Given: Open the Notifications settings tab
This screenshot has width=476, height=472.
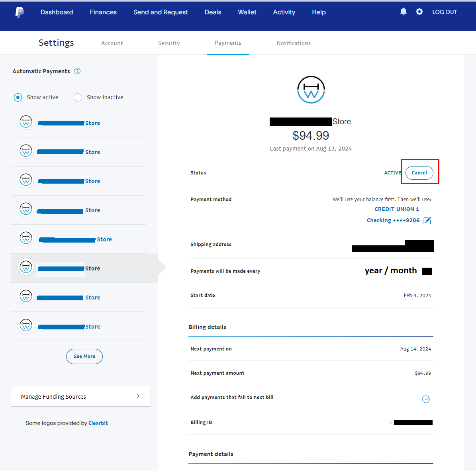Looking at the screenshot, I should point(294,43).
